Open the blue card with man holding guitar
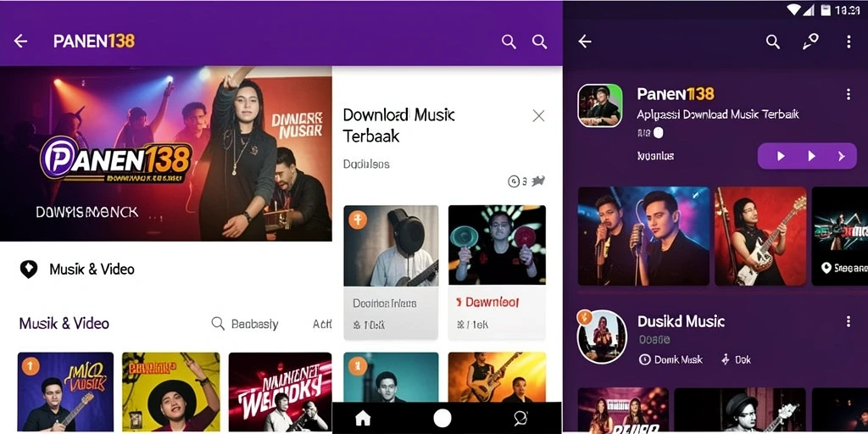868x434 pixels. pyautogui.click(x=65, y=392)
